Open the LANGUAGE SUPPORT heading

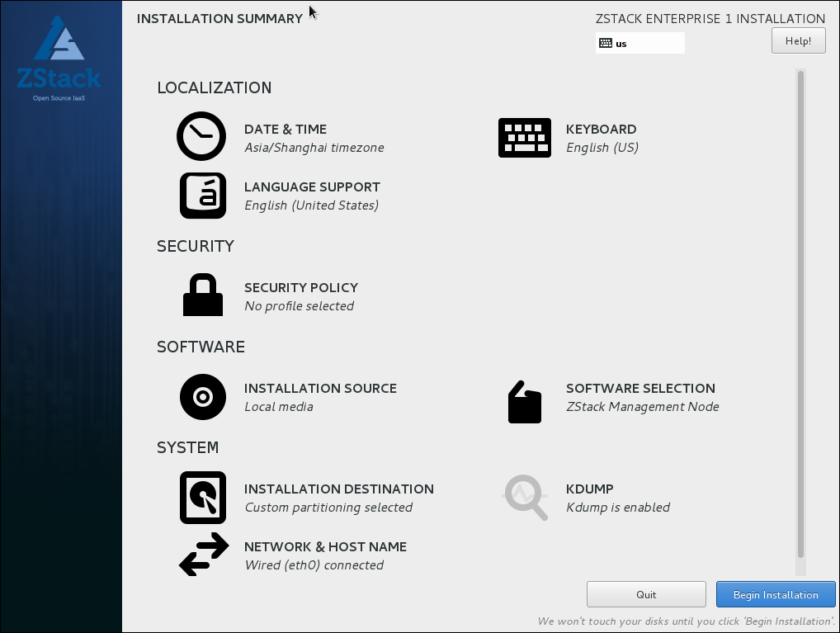pyautogui.click(x=313, y=187)
